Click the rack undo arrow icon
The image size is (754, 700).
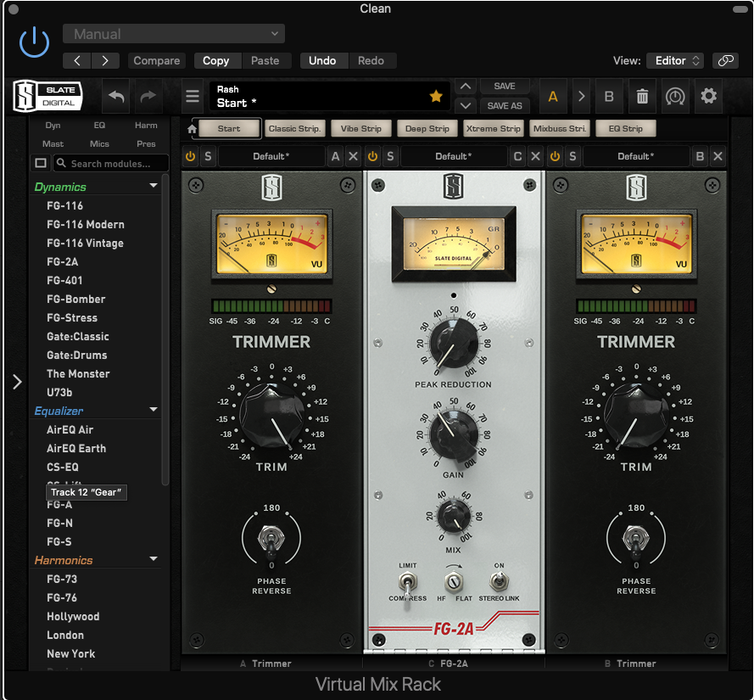coord(116,96)
